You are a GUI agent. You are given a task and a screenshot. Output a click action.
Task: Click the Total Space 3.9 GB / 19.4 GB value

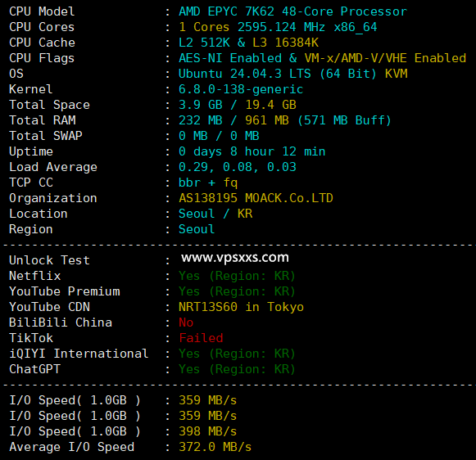[x=238, y=105]
